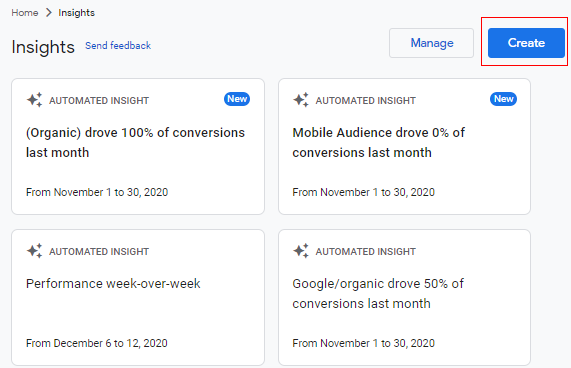Select the Insights breadcrumb item
The height and width of the screenshot is (368, 571).
click(76, 13)
